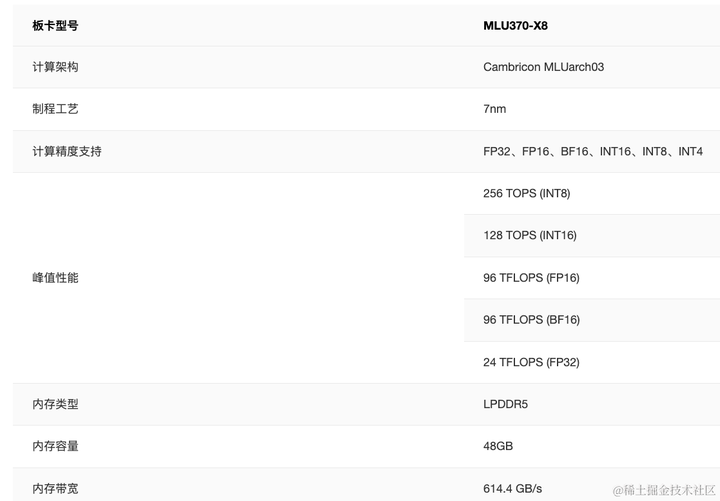
Task: Click the FP32、FP16、BF16 precision list
Action: (593, 151)
